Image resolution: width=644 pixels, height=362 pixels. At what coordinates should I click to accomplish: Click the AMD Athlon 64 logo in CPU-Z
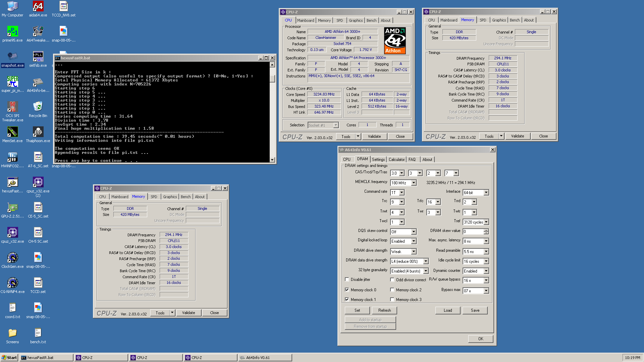tap(395, 41)
